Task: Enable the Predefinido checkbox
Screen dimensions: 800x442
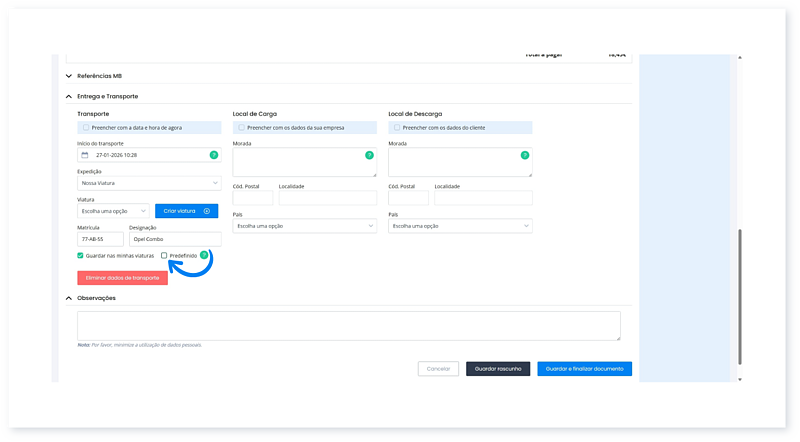Action: 164,256
